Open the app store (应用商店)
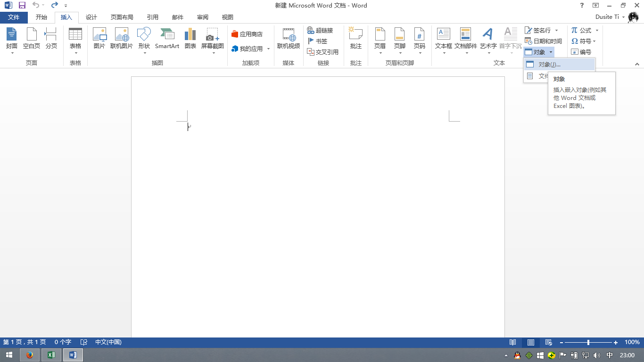The image size is (644, 362). pyautogui.click(x=247, y=34)
